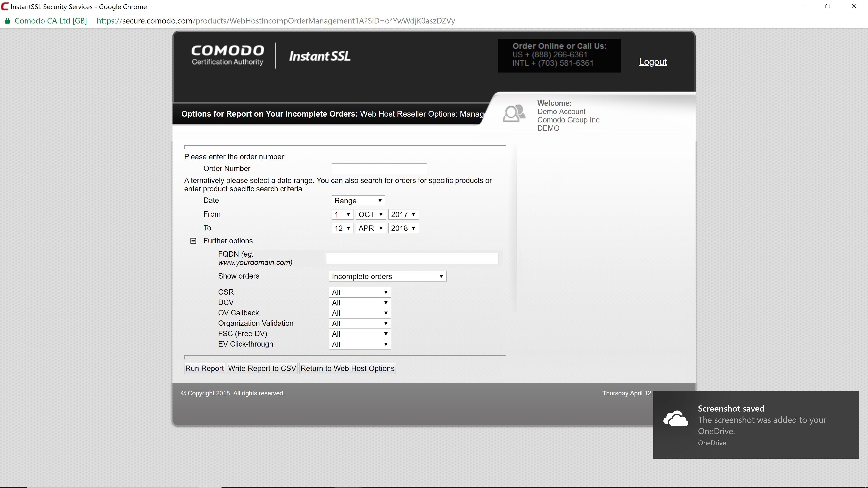Click the 'Comodo CA Ltd [GB]' certificate label
Image resolution: width=868 pixels, height=488 pixels.
(51, 21)
